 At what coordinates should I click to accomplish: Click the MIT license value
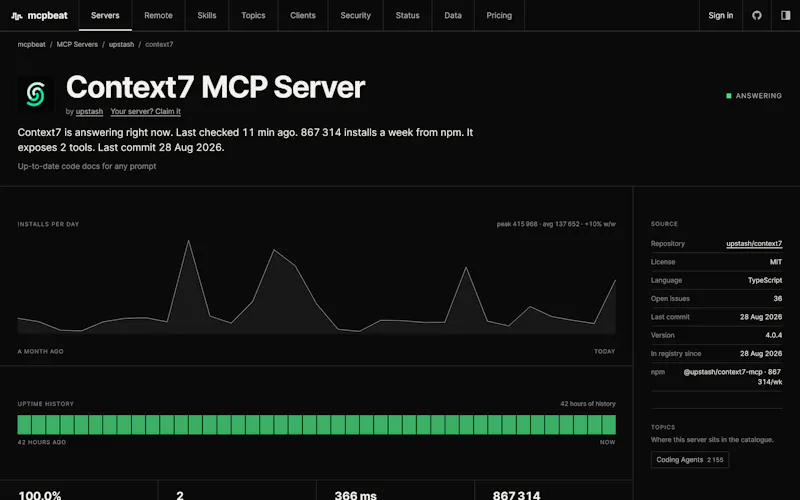click(776, 262)
